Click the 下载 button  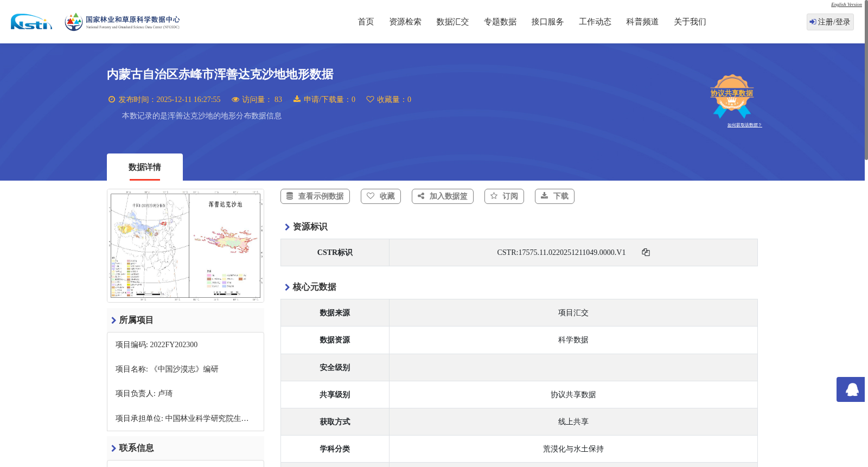point(554,196)
